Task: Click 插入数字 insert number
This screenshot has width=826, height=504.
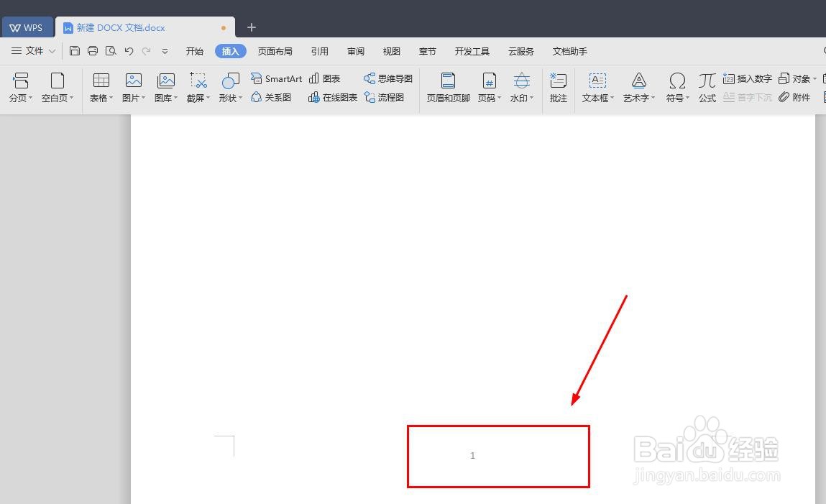Action: click(748, 78)
